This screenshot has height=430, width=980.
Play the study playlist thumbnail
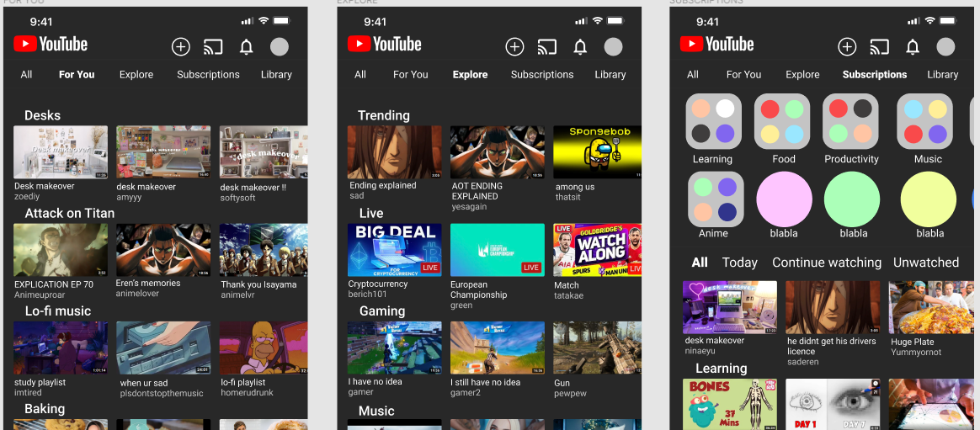click(x=61, y=348)
